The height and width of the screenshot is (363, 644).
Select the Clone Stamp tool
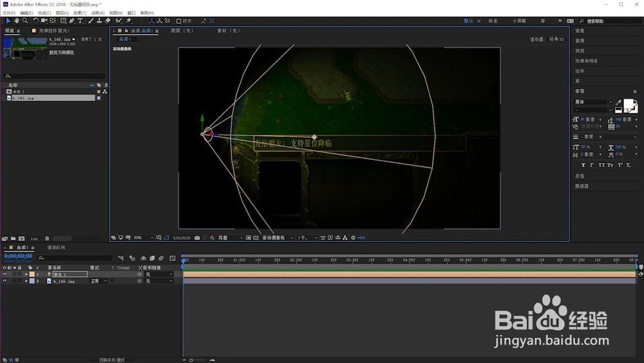click(99, 21)
